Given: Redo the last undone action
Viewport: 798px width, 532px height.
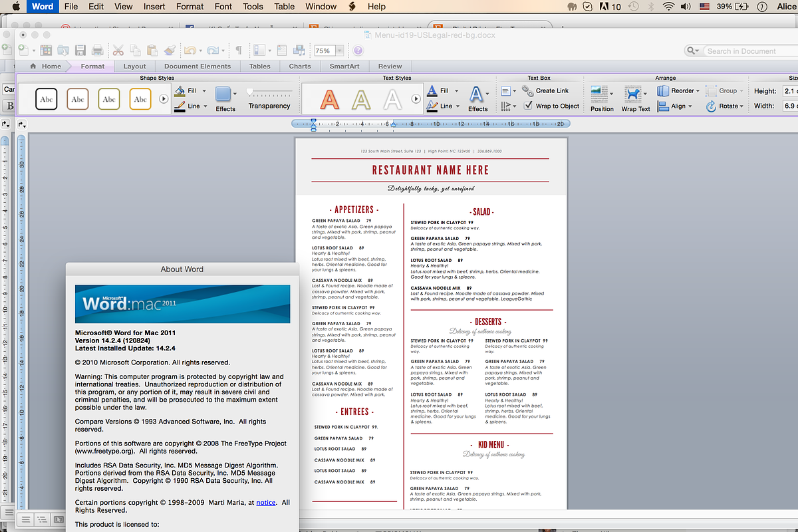Looking at the screenshot, I should click(212, 50).
